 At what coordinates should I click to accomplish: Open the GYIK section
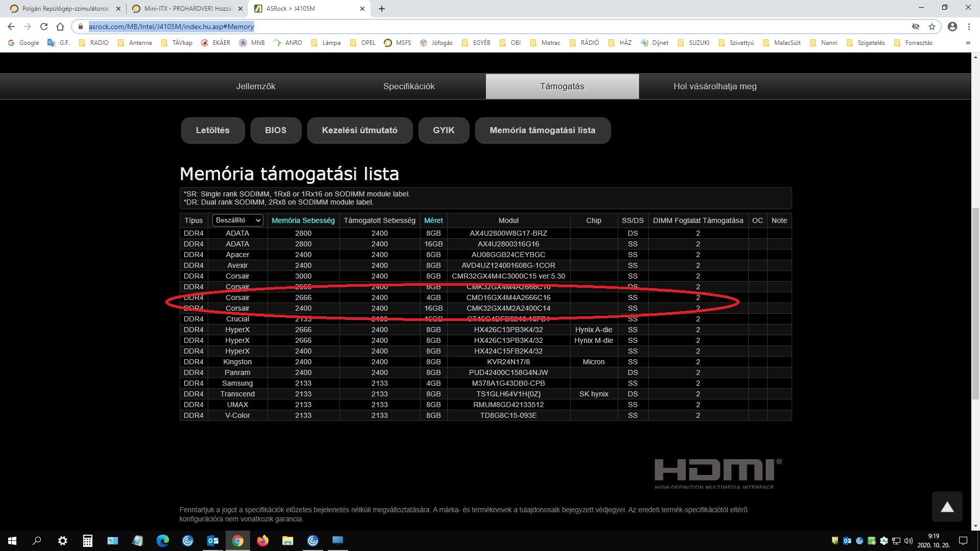point(444,131)
